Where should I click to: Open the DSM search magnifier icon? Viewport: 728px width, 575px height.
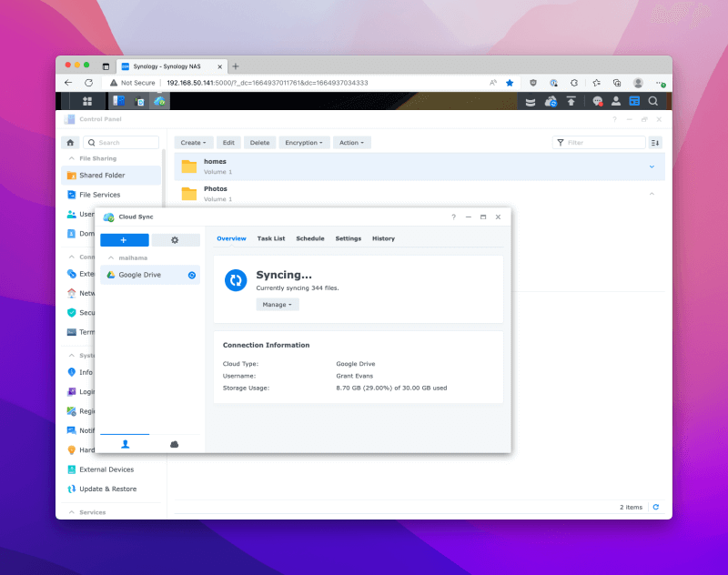coord(653,101)
